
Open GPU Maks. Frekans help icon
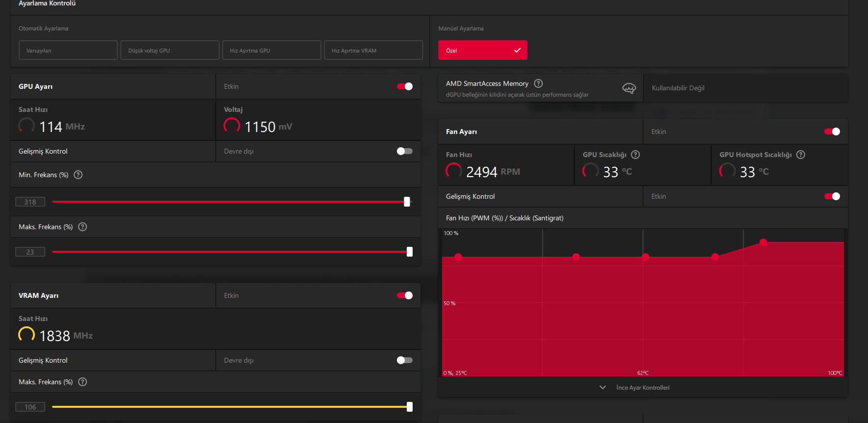tap(83, 227)
